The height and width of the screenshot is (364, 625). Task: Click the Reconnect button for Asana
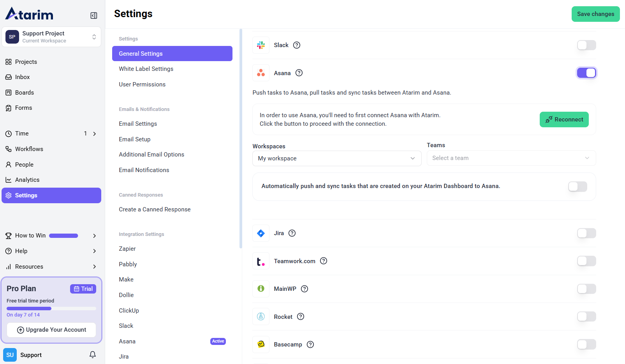564,120
